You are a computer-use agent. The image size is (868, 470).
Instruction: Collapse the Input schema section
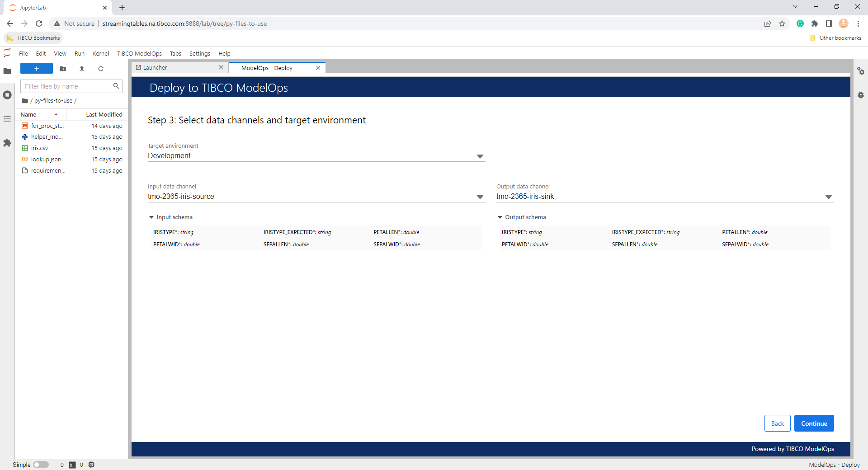click(x=171, y=217)
